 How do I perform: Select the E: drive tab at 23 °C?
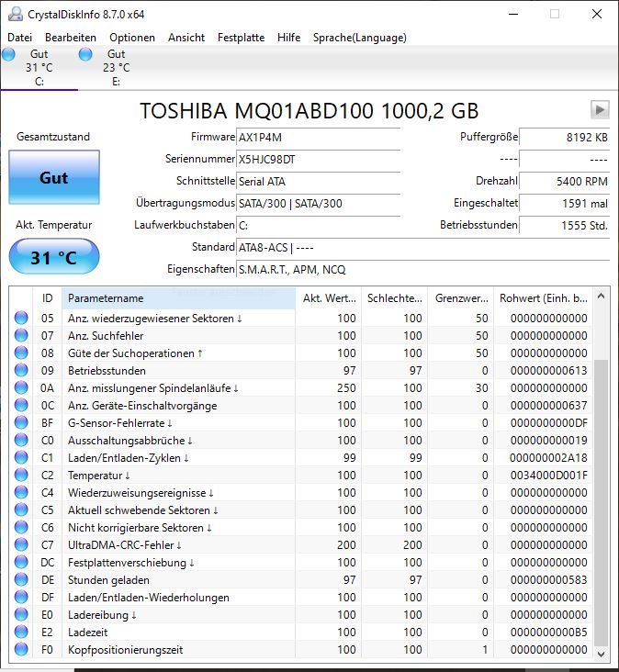point(116,68)
